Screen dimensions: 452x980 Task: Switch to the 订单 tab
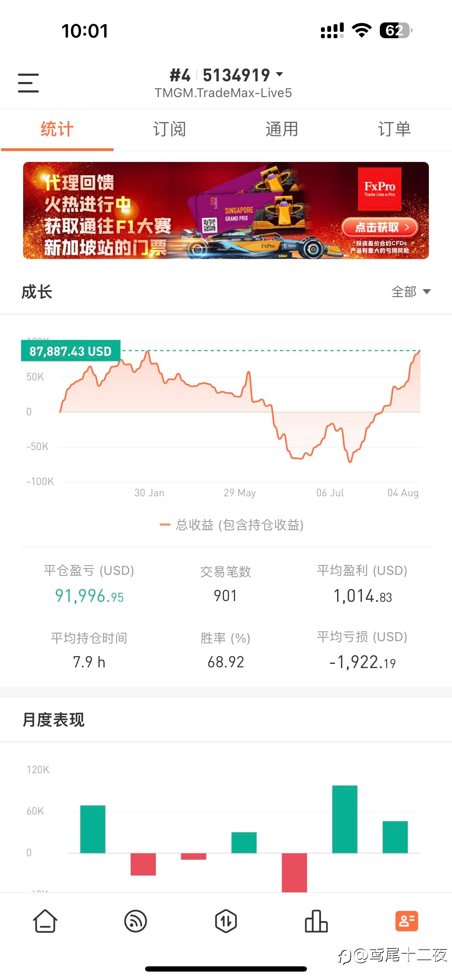(395, 129)
